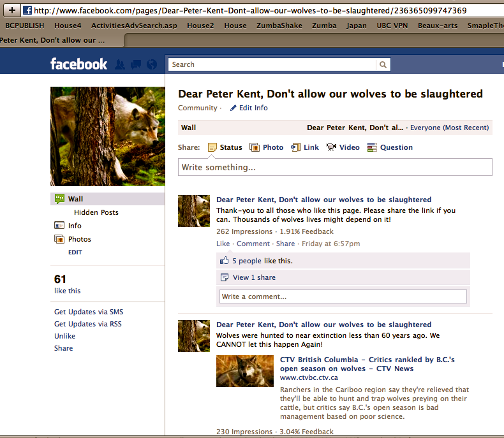Click Get Updates via SMS
504x438 pixels.
click(89, 312)
